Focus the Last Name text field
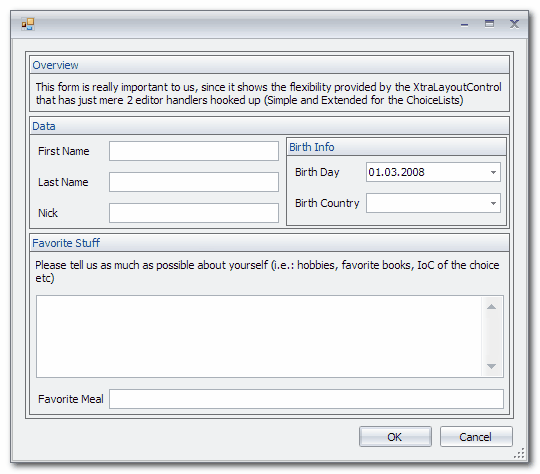This screenshot has height=474, width=540. pos(194,182)
